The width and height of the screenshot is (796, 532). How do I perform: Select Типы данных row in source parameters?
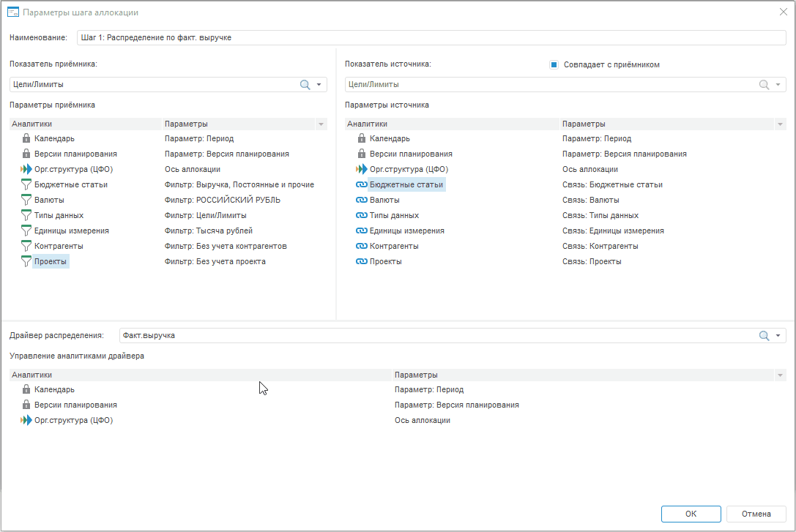click(394, 215)
